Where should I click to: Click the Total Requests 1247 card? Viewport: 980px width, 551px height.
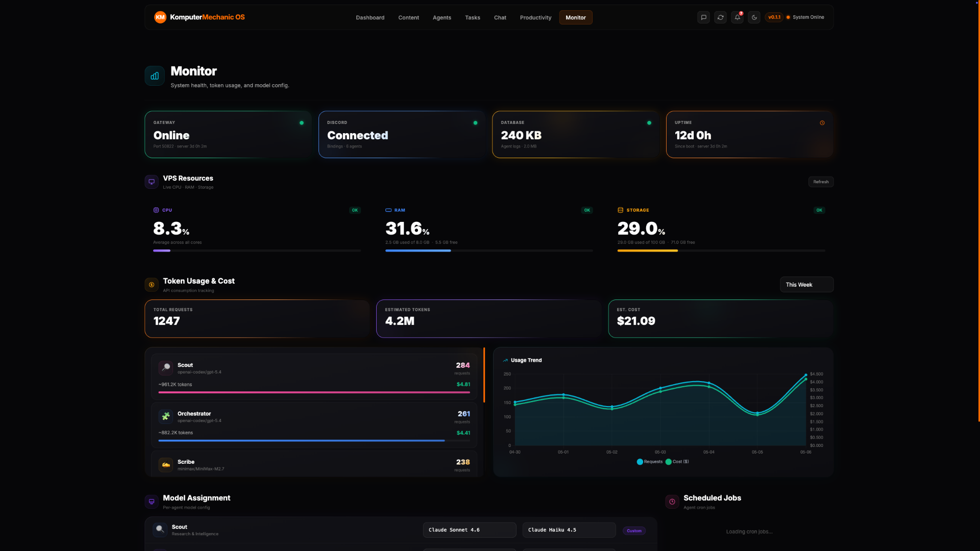(x=257, y=318)
